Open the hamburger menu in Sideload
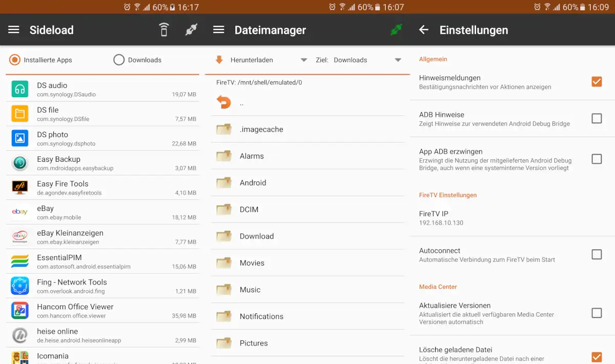The height and width of the screenshot is (364, 615). click(14, 30)
